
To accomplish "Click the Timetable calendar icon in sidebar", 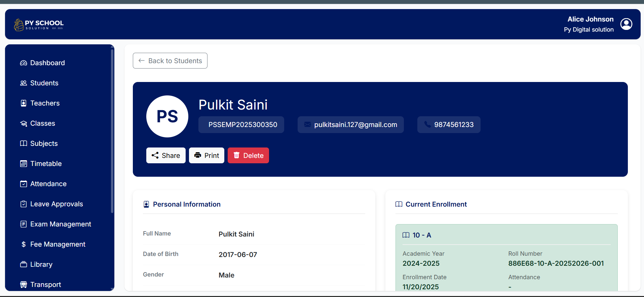I will [x=24, y=164].
